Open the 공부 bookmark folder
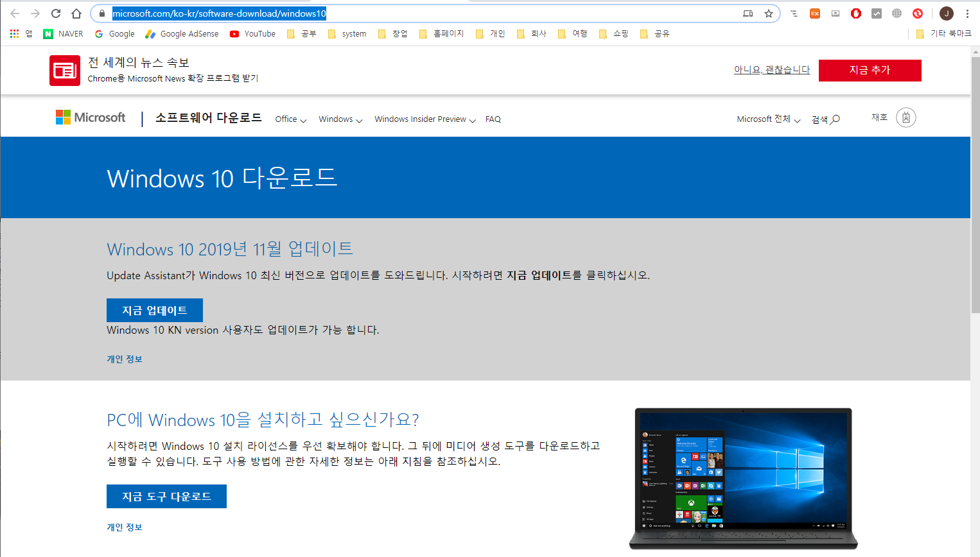Viewport: 980px width, 557px height. tap(302, 34)
